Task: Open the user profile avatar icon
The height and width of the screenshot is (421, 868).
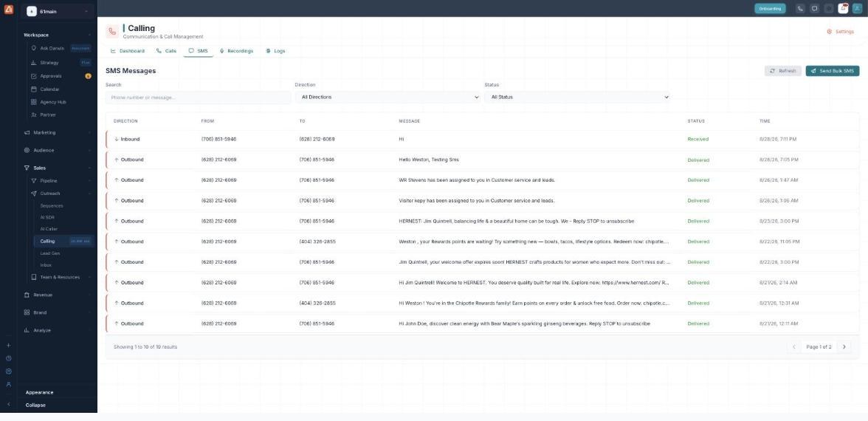Action: pos(857,8)
